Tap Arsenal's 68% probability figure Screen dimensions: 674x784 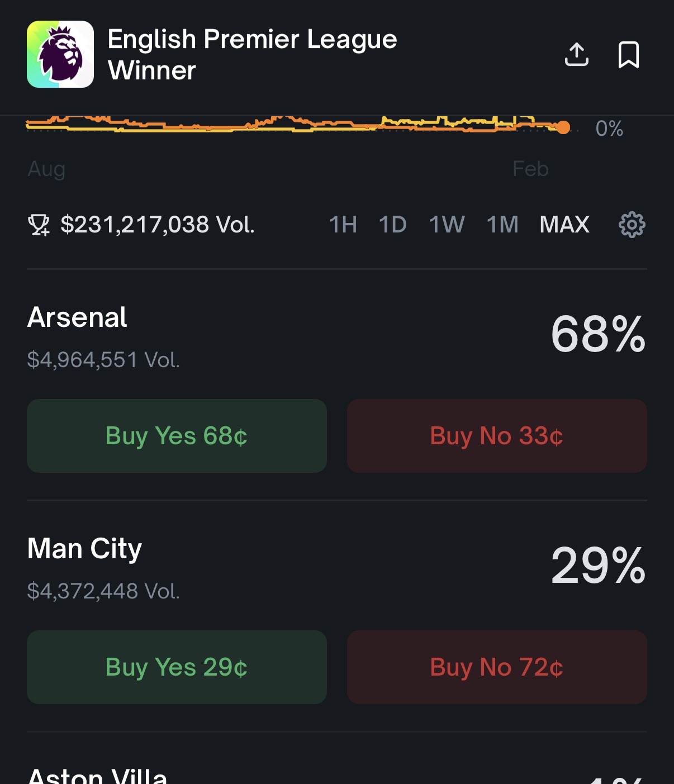click(598, 334)
